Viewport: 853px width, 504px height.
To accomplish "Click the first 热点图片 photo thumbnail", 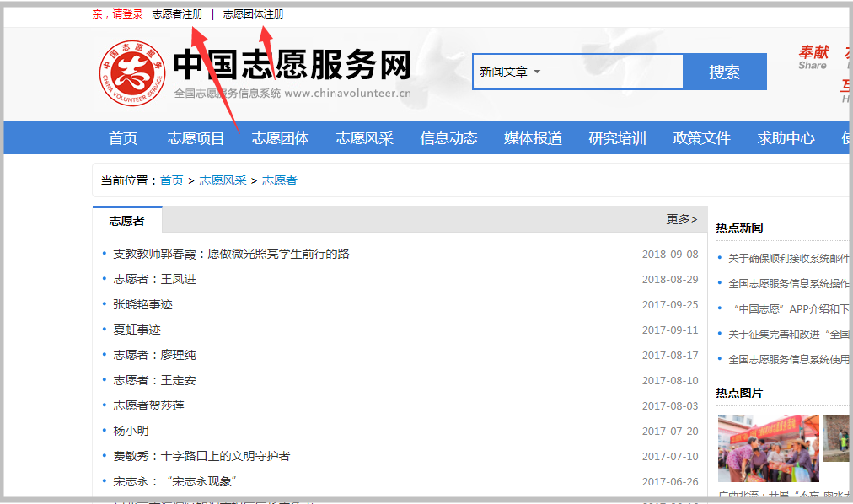I will click(x=767, y=448).
